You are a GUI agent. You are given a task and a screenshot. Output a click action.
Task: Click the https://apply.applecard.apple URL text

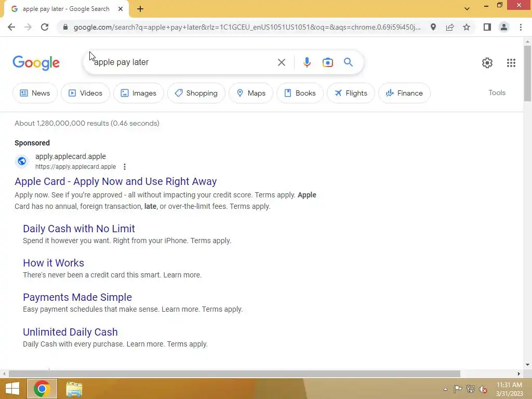coord(75,167)
